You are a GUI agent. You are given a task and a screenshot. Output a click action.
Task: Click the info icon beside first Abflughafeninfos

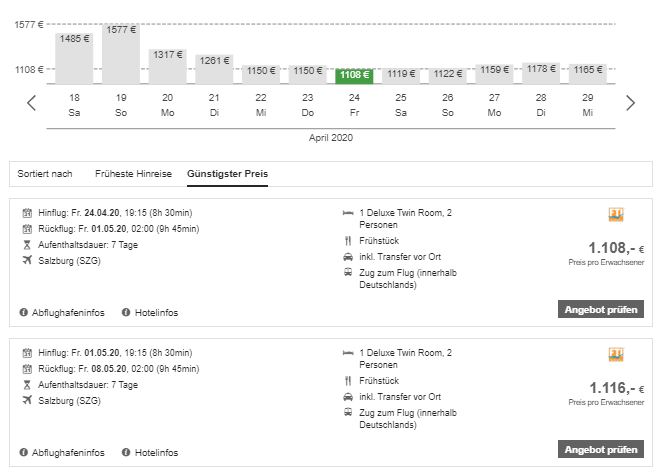coord(24,313)
